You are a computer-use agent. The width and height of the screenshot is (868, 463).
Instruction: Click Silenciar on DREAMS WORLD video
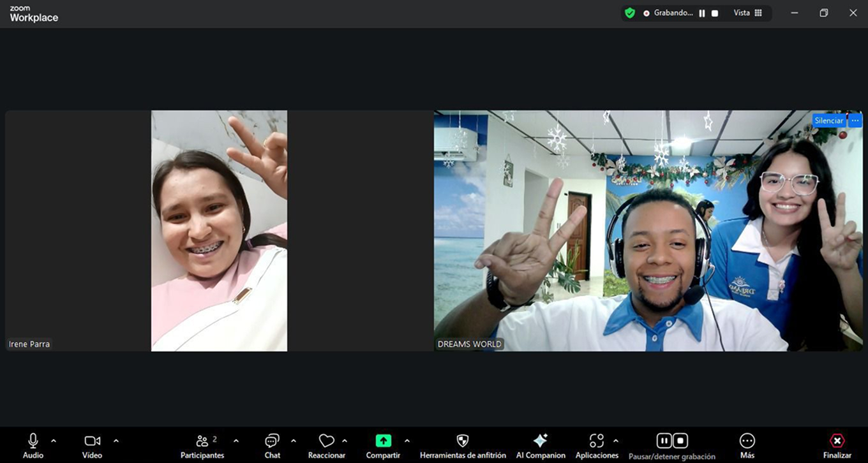click(828, 121)
